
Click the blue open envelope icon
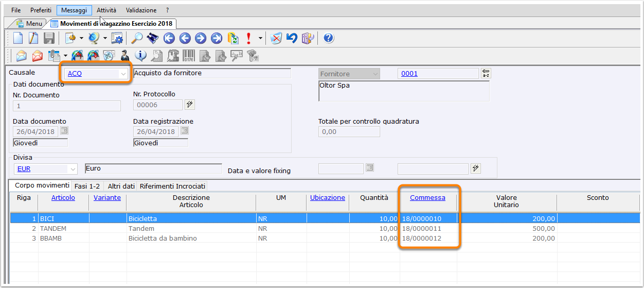(x=22, y=55)
